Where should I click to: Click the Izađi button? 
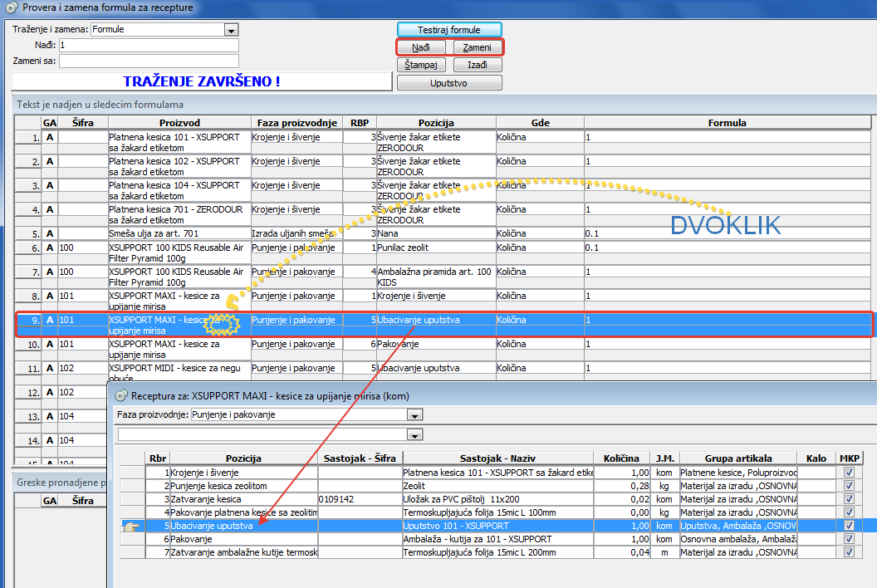478,65
